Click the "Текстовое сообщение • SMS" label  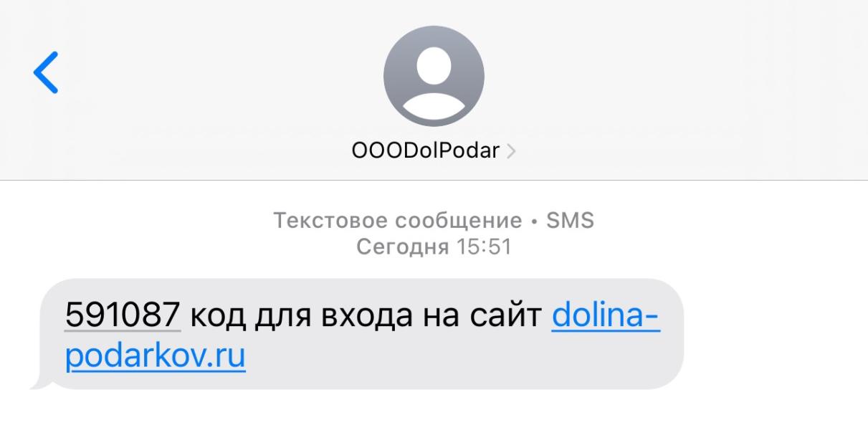(x=433, y=220)
